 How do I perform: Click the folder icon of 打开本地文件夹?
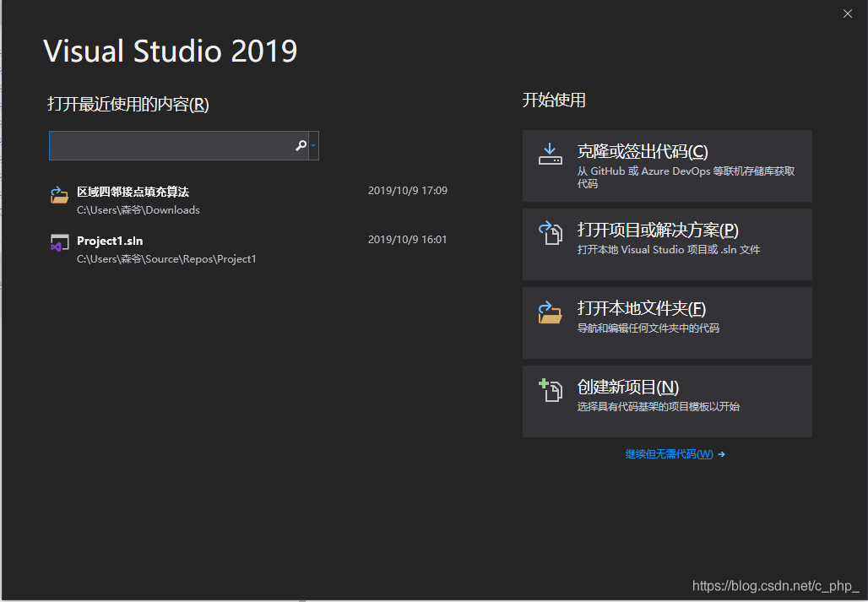coord(551,312)
